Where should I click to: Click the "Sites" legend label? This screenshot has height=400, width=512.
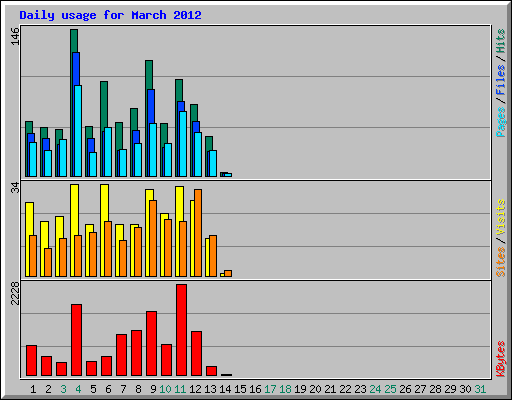500,262
